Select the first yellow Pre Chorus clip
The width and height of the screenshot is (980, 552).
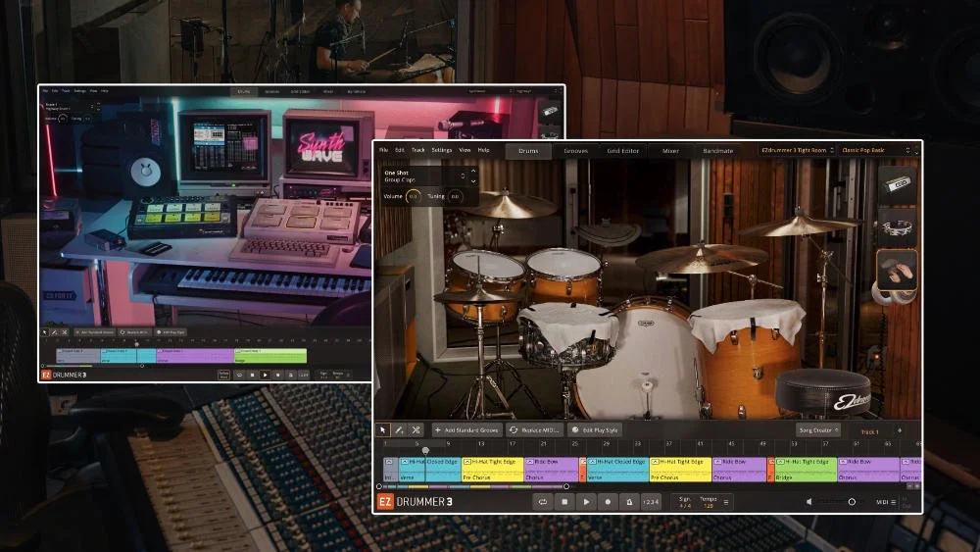(493, 469)
